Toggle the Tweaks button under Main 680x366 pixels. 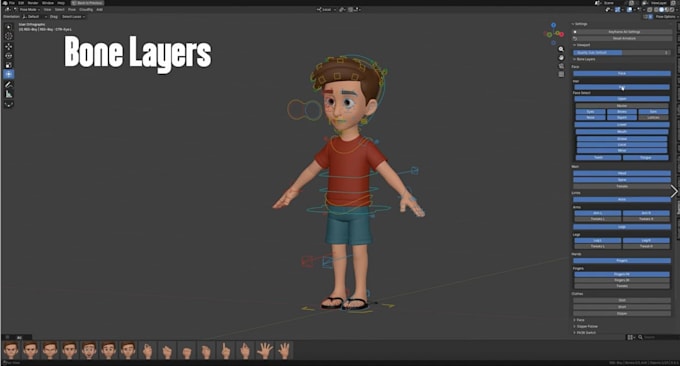622,186
